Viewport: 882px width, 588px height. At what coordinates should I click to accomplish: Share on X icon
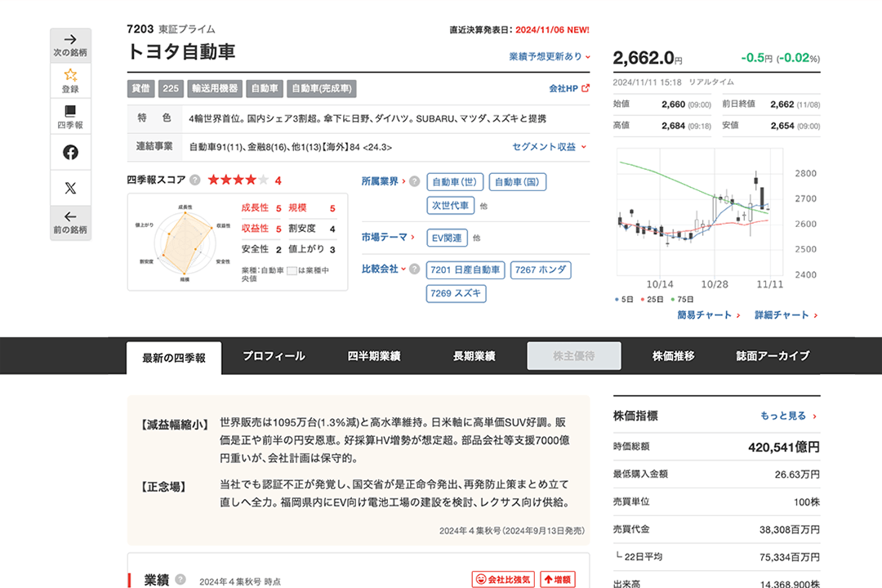click(70, 188)
